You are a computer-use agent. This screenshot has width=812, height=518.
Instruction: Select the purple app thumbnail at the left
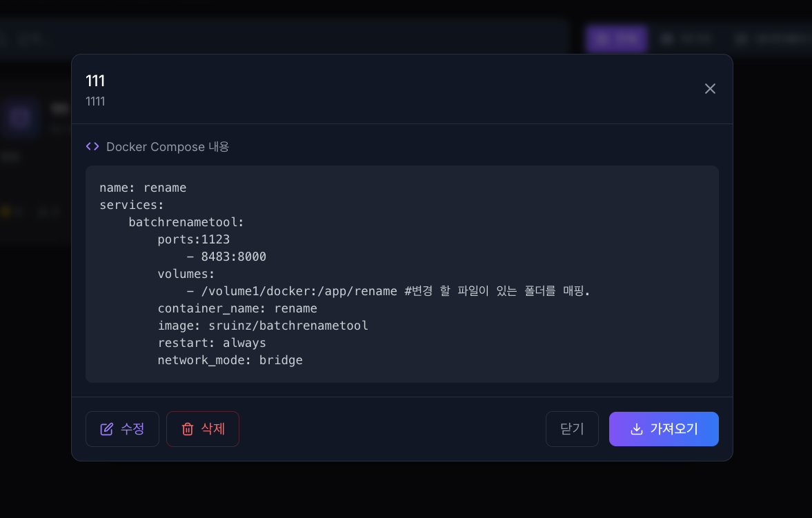[x=21, y=119]
